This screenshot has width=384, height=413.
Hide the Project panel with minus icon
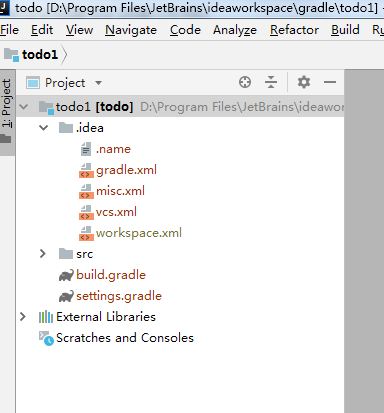click(330, 82)
